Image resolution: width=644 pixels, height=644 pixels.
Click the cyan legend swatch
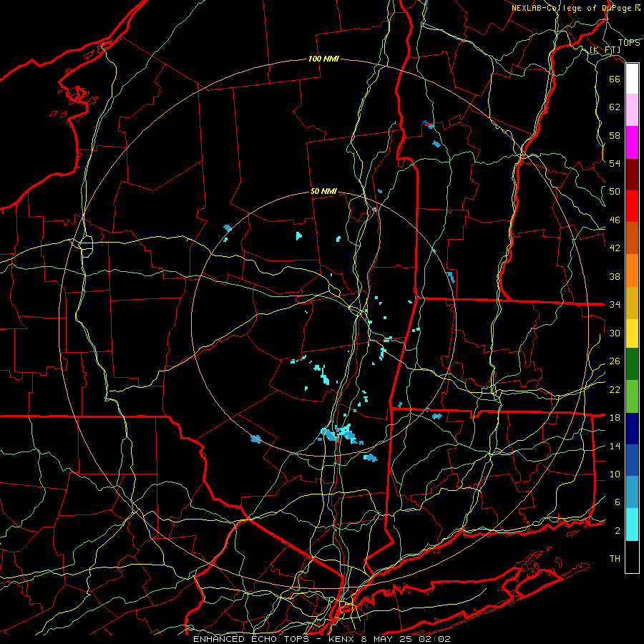632,525
